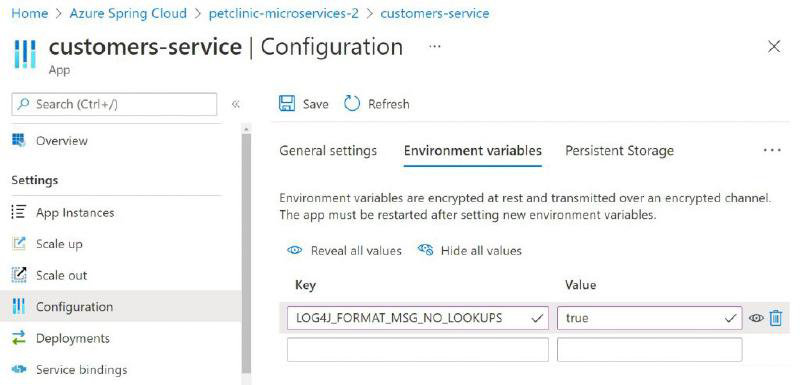Click the Key column header

pos(305,285)
